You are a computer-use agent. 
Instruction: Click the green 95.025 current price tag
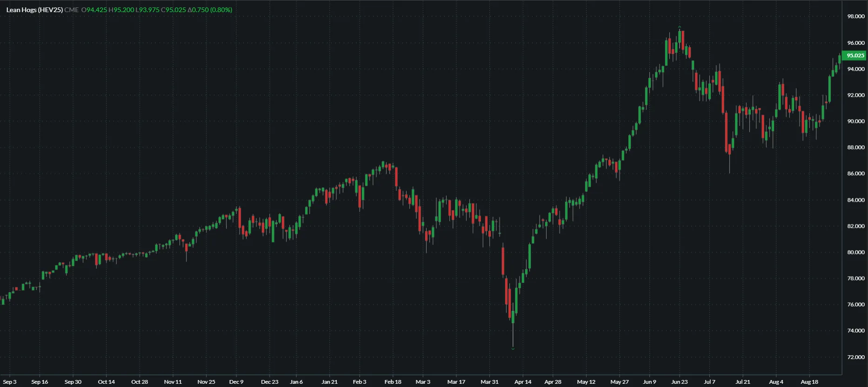coord(855,55)
